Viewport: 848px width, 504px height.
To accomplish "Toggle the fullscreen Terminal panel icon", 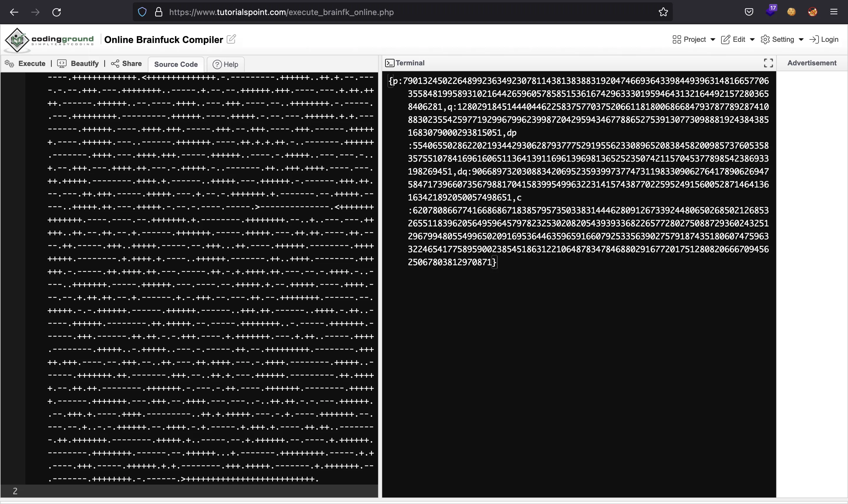I will click(x=769, y=62).
